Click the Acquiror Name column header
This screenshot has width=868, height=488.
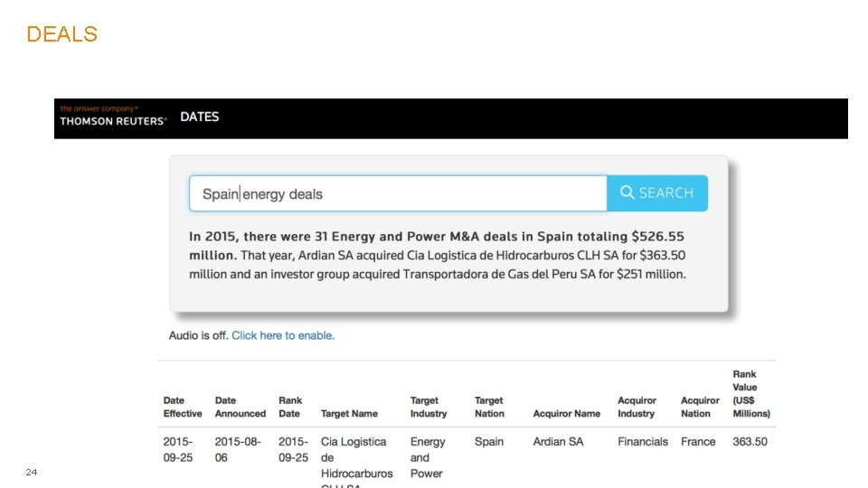[x=567, y=413]
